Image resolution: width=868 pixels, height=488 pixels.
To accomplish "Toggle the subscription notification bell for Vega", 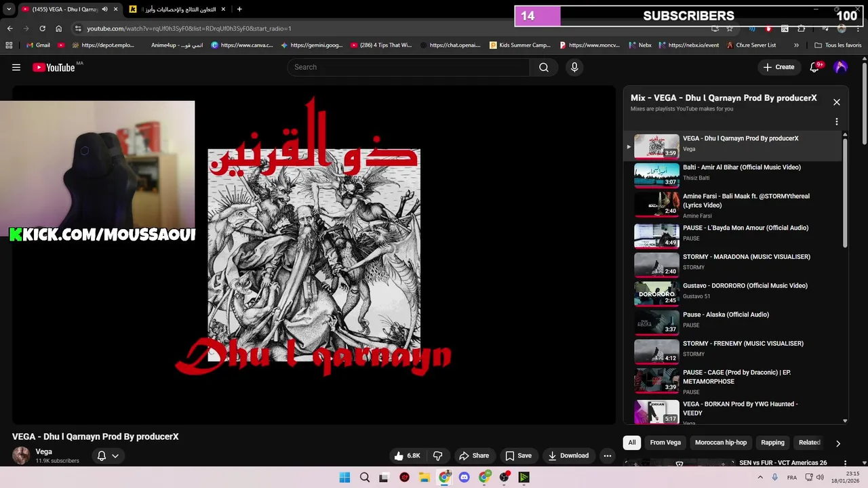I will pos(108,456).
